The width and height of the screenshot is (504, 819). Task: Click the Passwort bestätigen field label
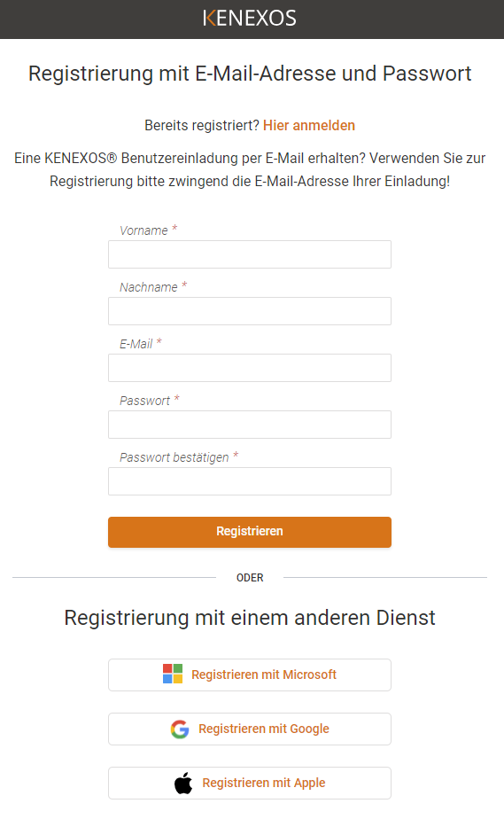(x=174, y=457)
